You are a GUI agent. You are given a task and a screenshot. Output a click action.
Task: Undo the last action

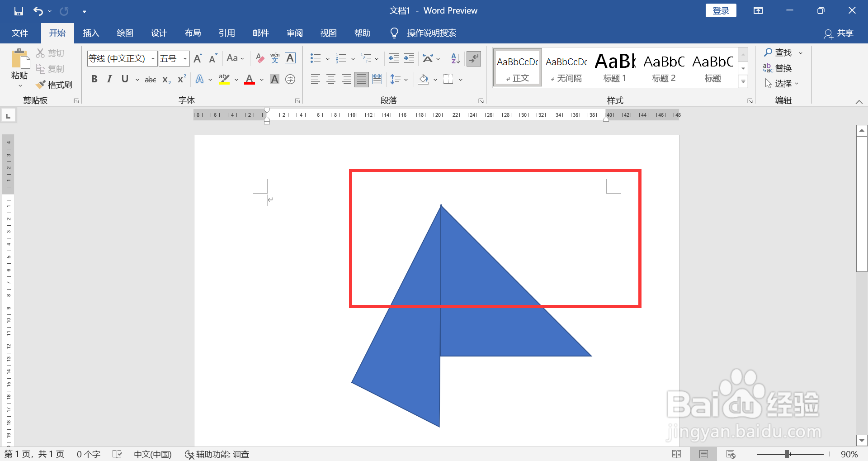pos(38,11)
